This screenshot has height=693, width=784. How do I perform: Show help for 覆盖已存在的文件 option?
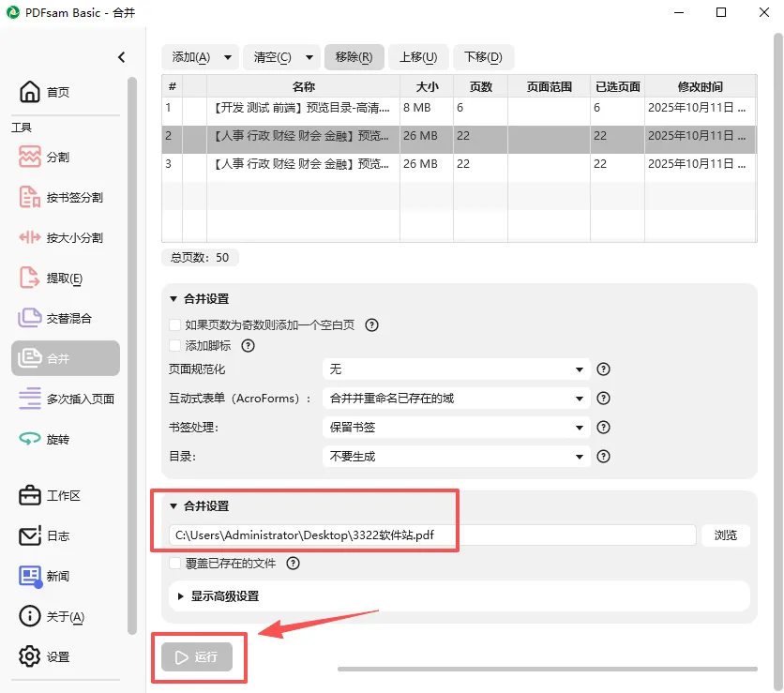tap(293, 564)
